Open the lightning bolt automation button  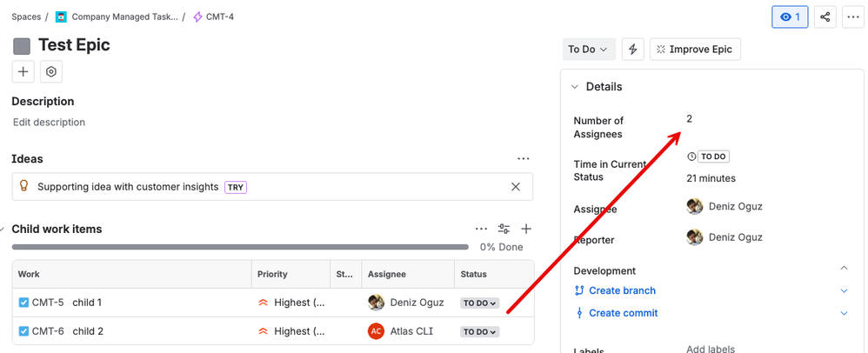[x=632, y=50]
